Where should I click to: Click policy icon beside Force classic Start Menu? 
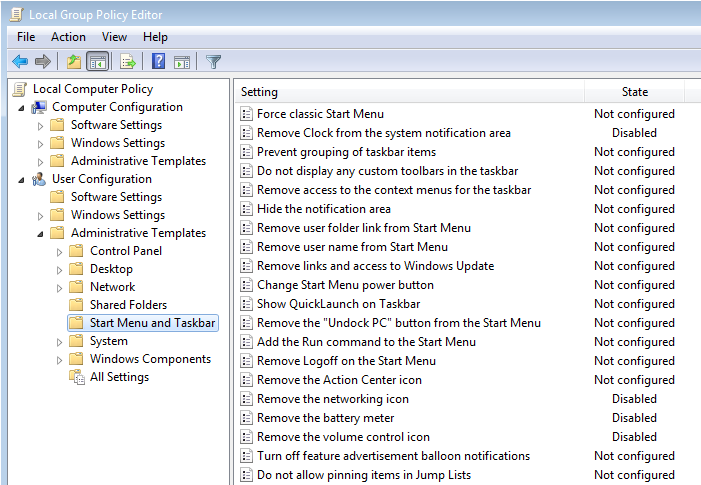(x=246, y=114)
